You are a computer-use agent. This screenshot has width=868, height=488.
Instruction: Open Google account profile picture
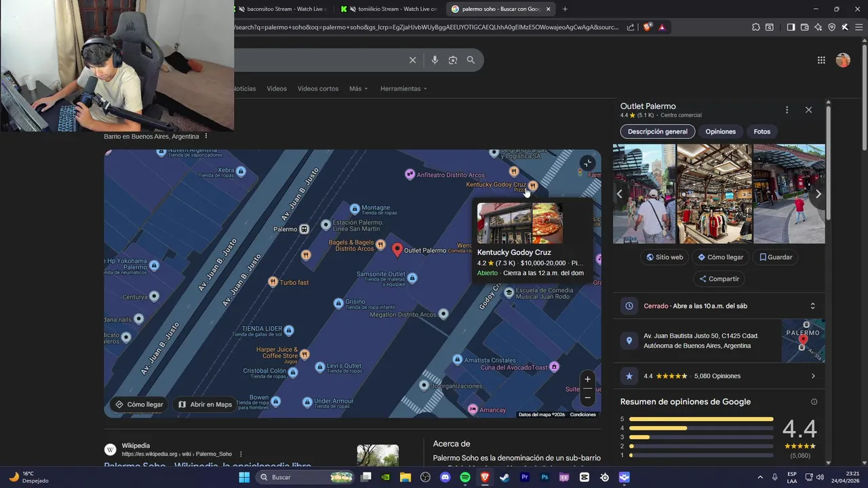[843, 60]
